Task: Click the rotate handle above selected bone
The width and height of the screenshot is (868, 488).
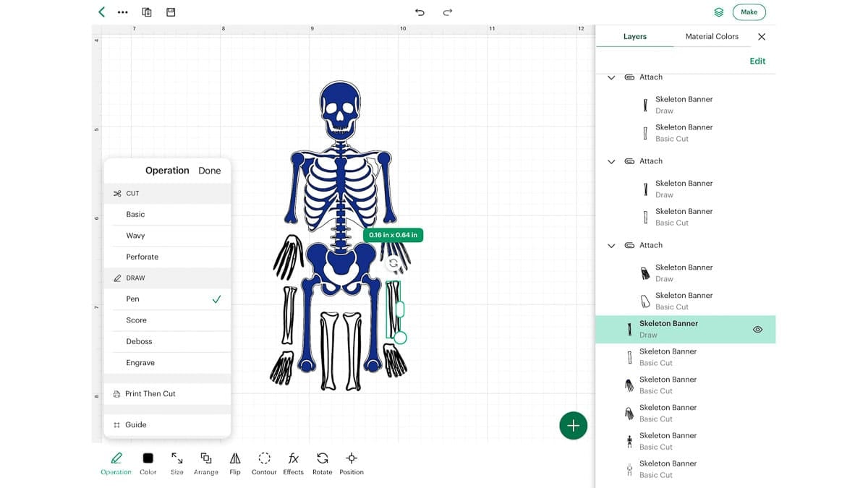Action: [393, 263]
